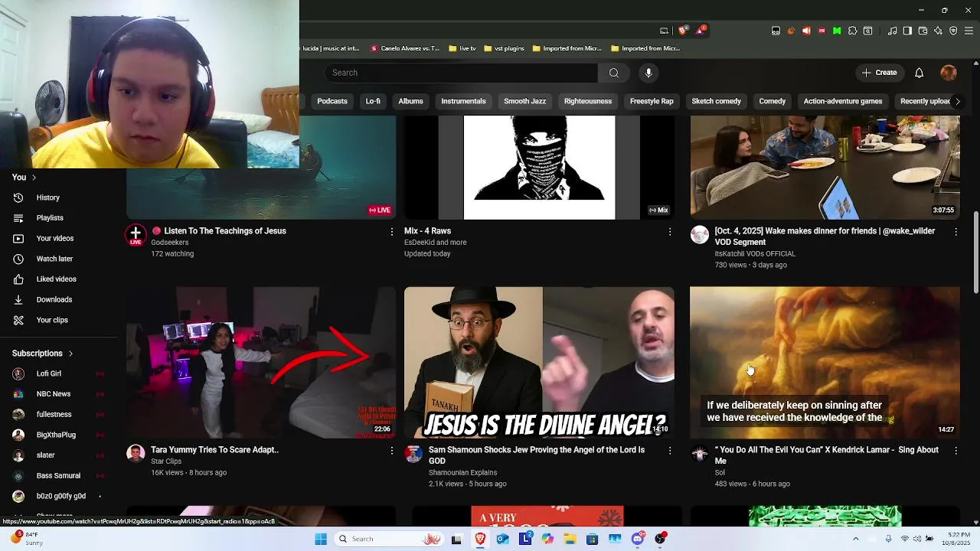This screenshot has width=980, height=551.
Task: Expand the Subscriptions section
Action: [x=43, y=354]
